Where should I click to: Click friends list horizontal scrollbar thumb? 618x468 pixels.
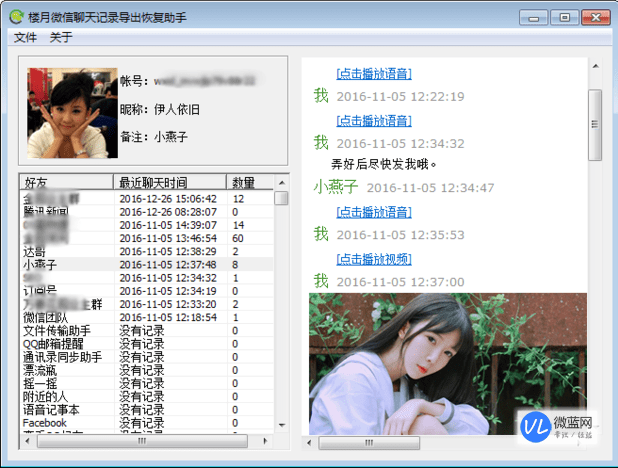pos(142,441)
